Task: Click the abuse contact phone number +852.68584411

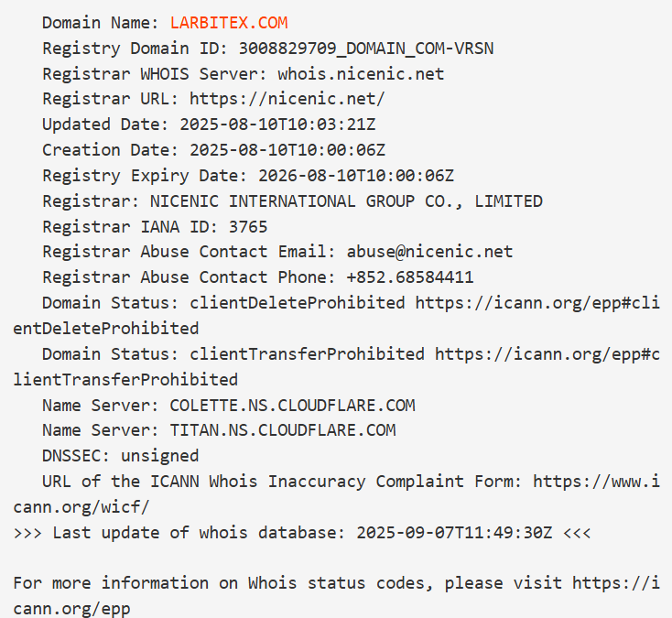Action: coord(409,277)
